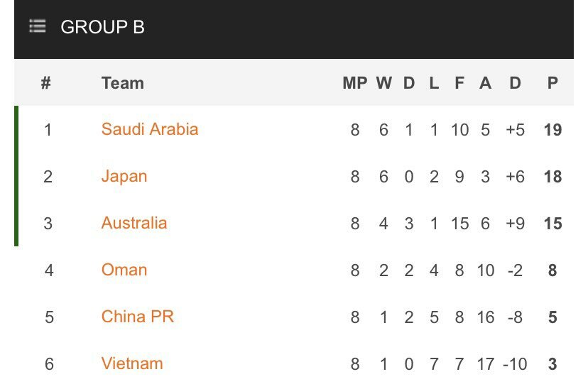Open the China PR team link
This screenshot has height=389, width=588.
coord(138,317)
